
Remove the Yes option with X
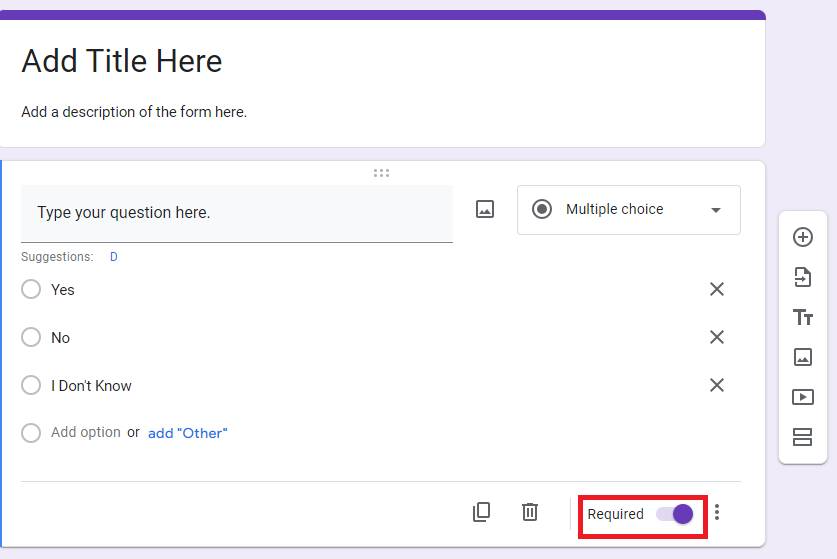click(x=717, y=289)
